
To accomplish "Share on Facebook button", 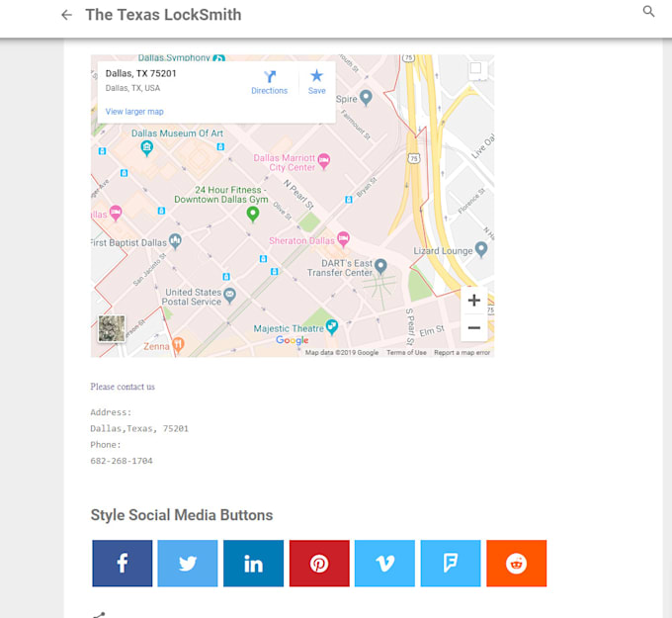I will point(123,563).
